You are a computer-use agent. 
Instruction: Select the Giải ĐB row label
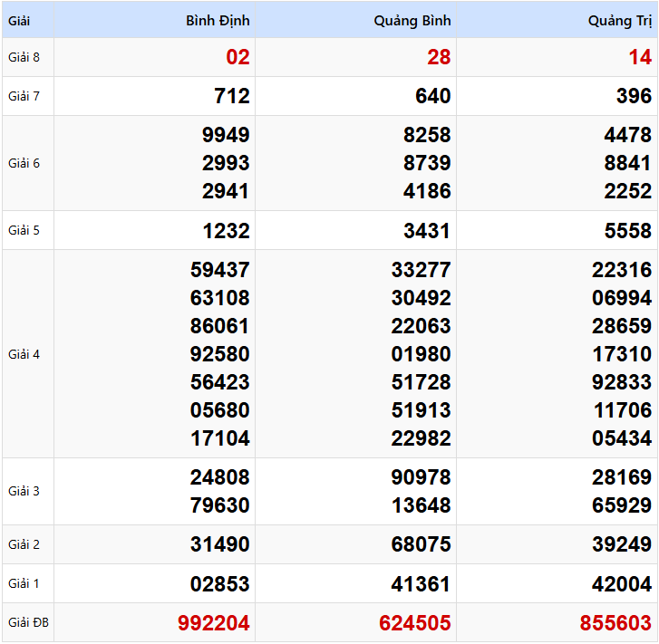coord(29,622)
